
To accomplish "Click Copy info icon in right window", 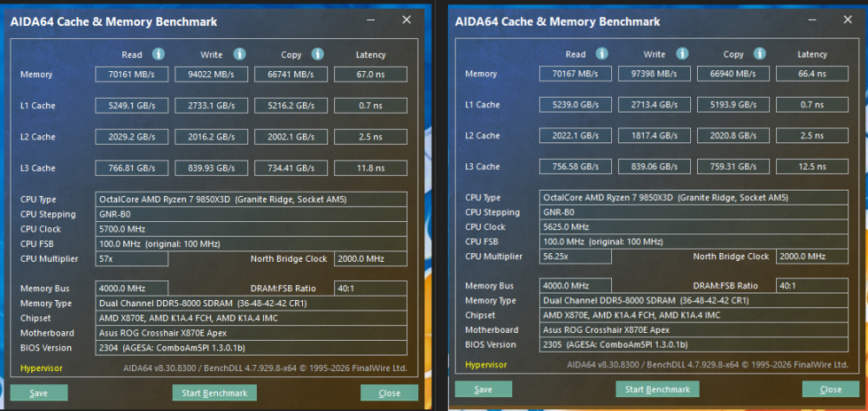I will [760, 54].
